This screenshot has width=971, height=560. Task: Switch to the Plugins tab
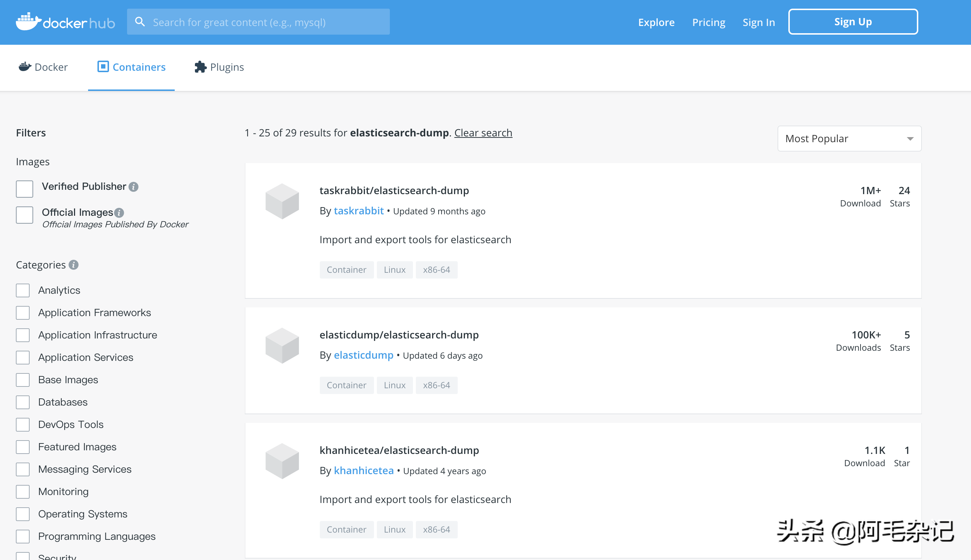219,67
